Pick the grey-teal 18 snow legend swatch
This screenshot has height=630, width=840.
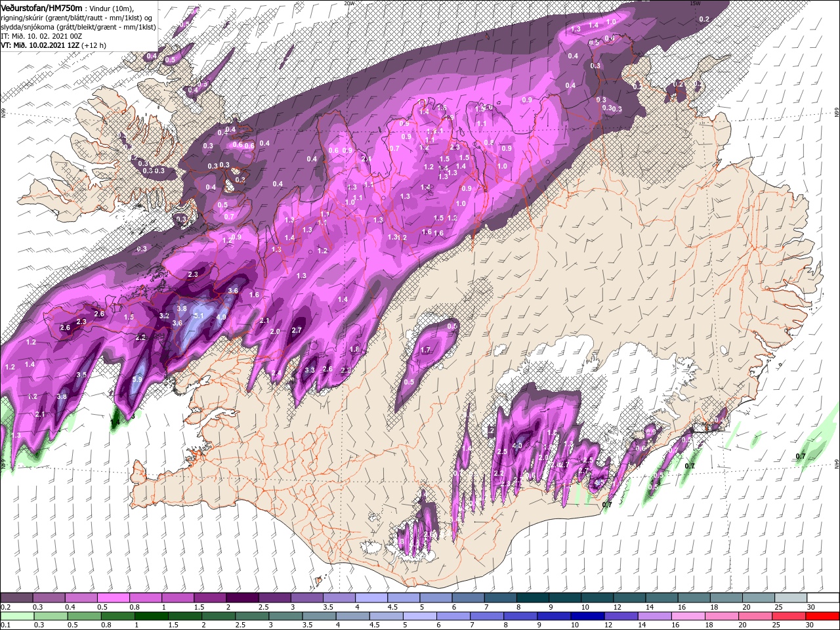point(726,597)
